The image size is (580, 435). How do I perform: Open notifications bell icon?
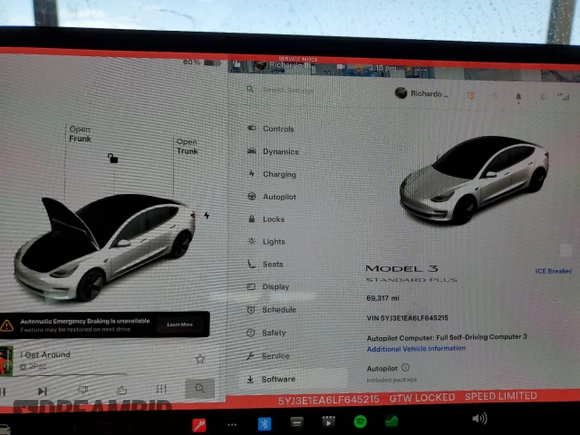518,97
